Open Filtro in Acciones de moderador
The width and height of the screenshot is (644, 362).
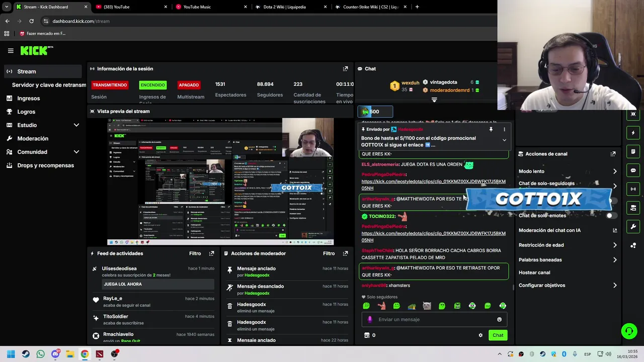coord(329,253)
